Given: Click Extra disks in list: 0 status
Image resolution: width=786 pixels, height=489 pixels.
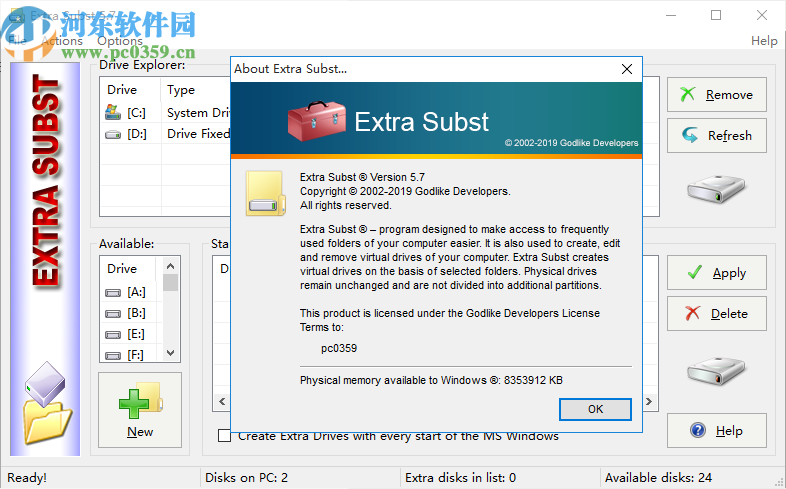Looking at the screenshot, I should [x=460, y=478].
